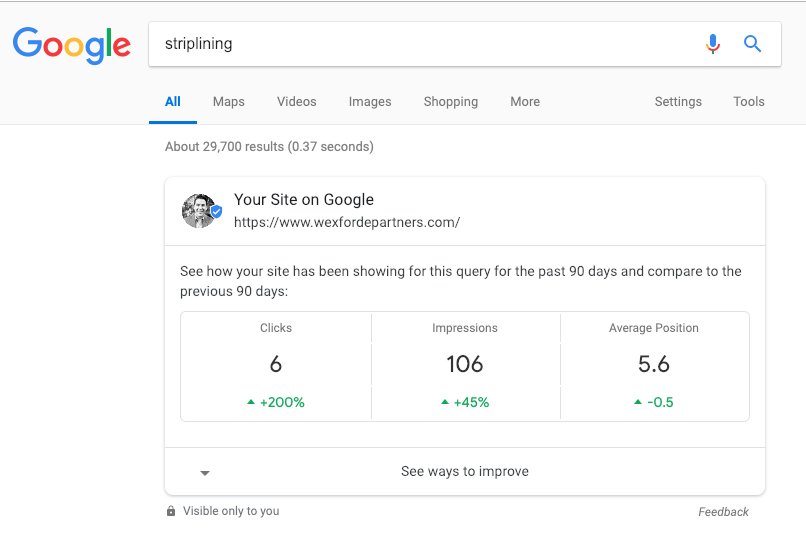Click the Impressions value 106
This screenshot has height=539, width=806.
[465, 364]
